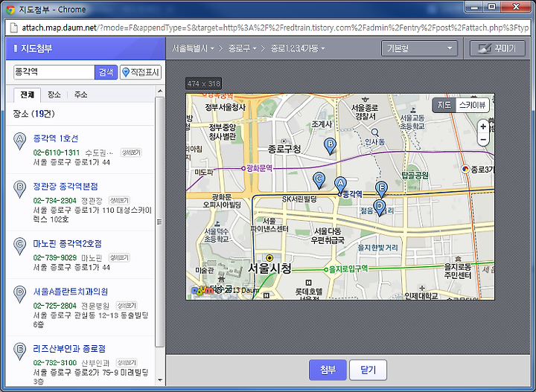Select the 주소 results tab
This screenshot has width=536, height=392.
[80, 95]
